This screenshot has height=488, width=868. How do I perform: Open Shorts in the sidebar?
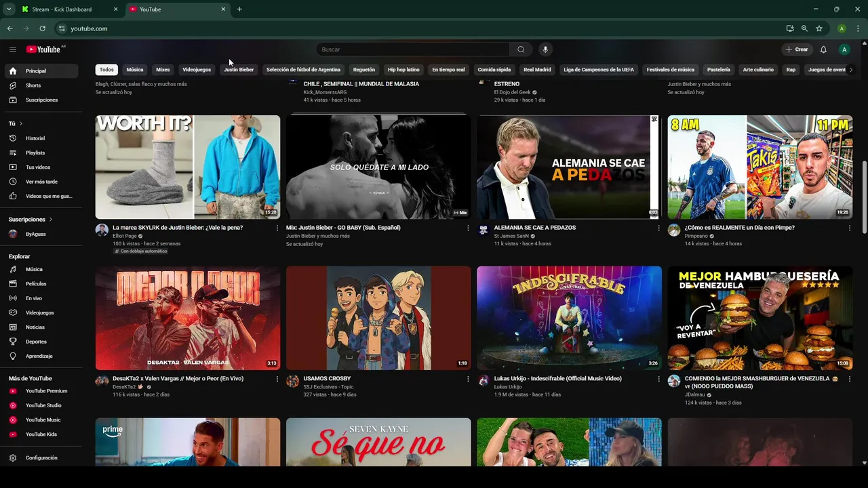point(41,85)
